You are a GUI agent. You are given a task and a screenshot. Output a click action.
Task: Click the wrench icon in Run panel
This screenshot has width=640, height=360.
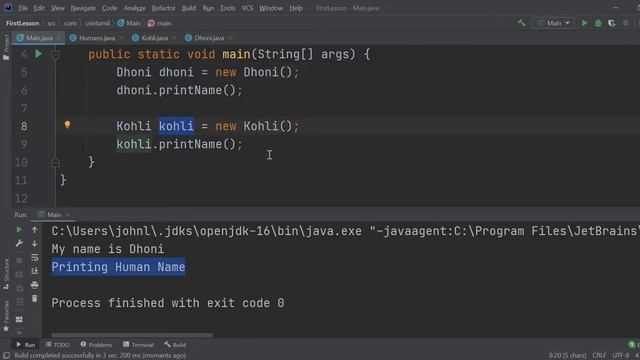click(x=19, y=244)
